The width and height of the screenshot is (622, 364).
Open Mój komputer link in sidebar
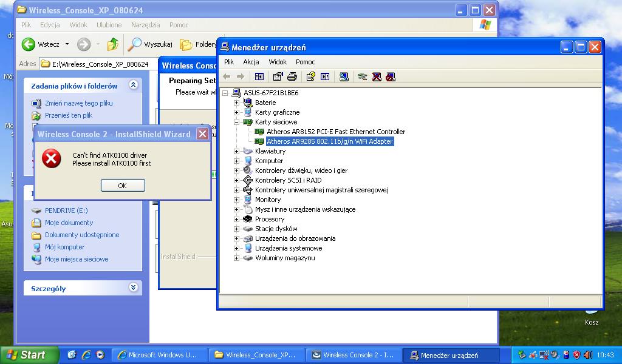click(x=64, y=247)
